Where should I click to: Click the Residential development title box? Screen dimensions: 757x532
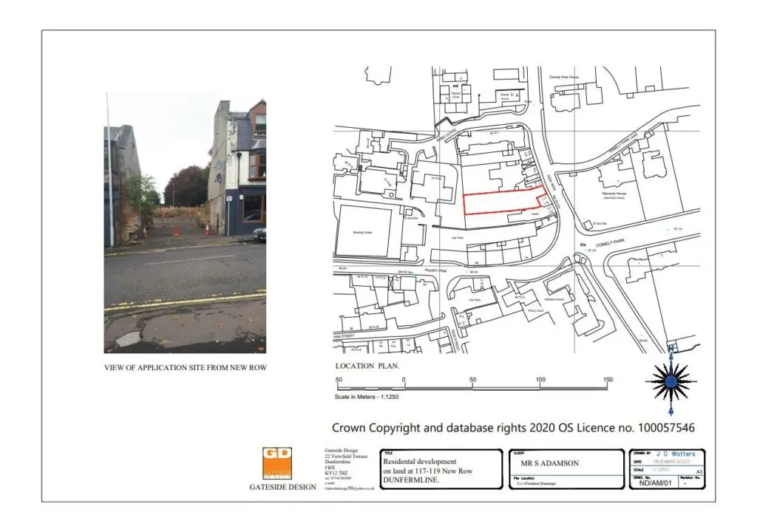(x=427, y=471)
